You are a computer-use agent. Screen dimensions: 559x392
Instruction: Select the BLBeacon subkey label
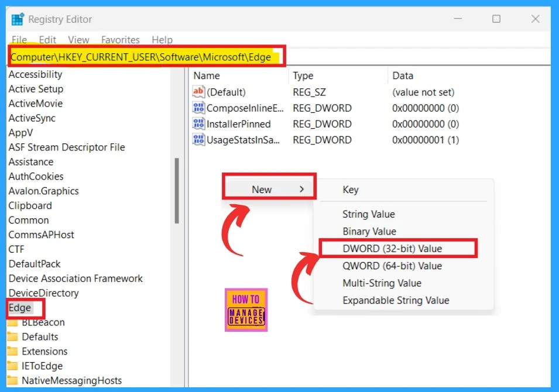point(43,323)
